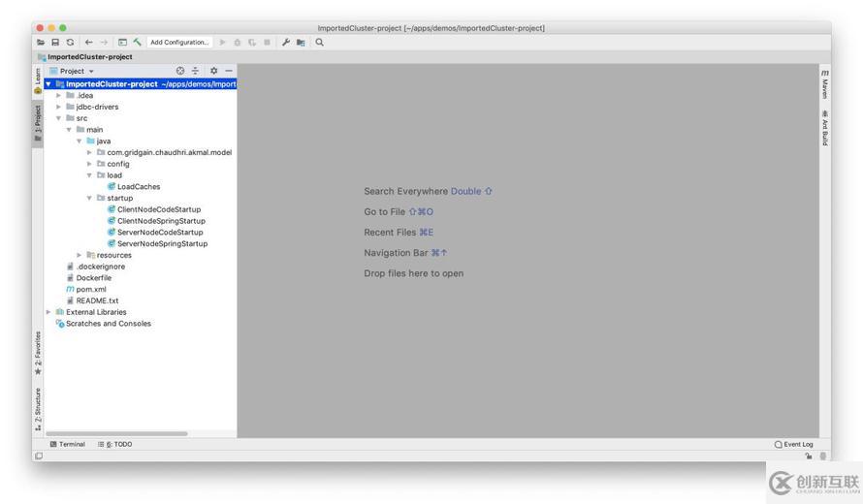Click the locate/scroll-from-source target icon
This screenshot has width=863, height=504.
tap(180, 71)
